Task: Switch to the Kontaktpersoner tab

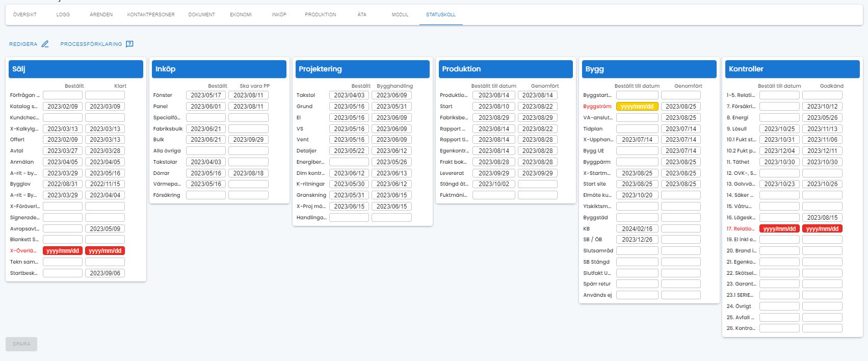Action: click(x=151, y=15)
